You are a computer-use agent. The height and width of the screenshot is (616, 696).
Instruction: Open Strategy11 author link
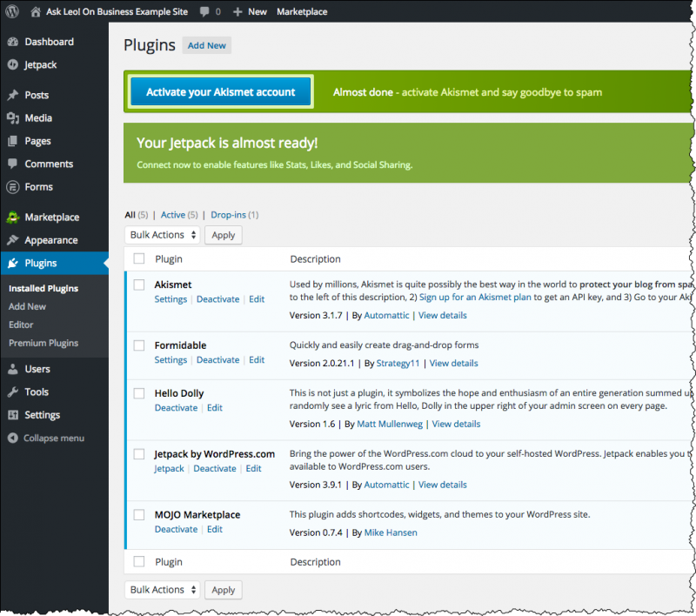[x=398, y=364]
